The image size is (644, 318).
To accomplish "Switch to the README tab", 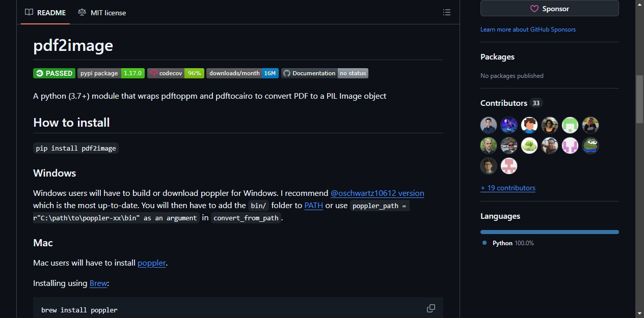I will (45, 12).
